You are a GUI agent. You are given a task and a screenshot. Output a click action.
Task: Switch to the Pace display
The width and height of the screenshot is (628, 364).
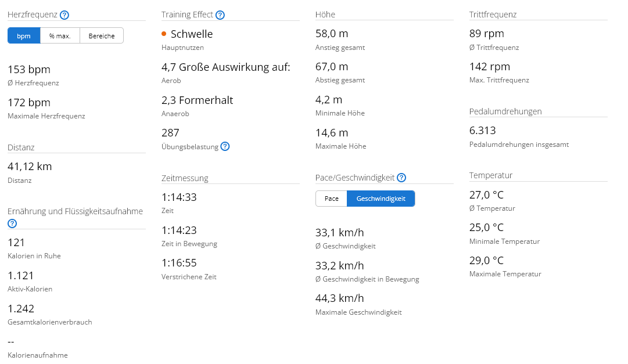tap(331, 199)
